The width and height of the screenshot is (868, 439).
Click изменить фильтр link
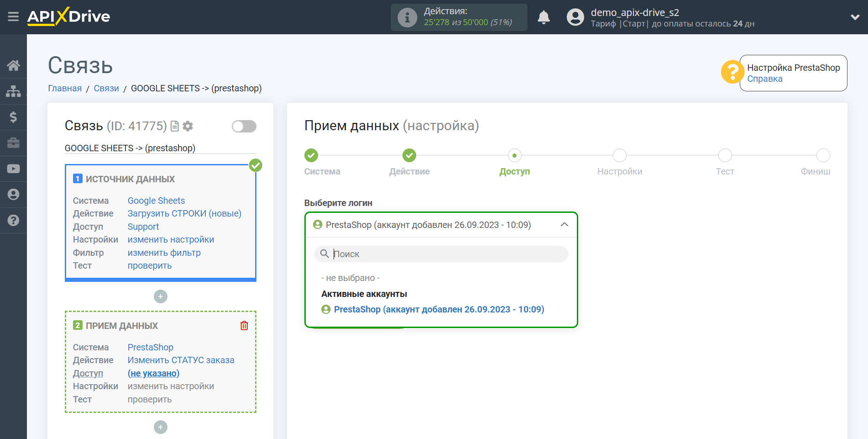(x=164, y=253)
